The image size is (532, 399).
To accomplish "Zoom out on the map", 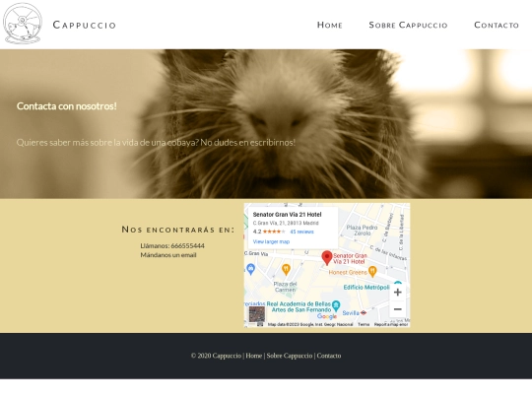I will 398,309.
